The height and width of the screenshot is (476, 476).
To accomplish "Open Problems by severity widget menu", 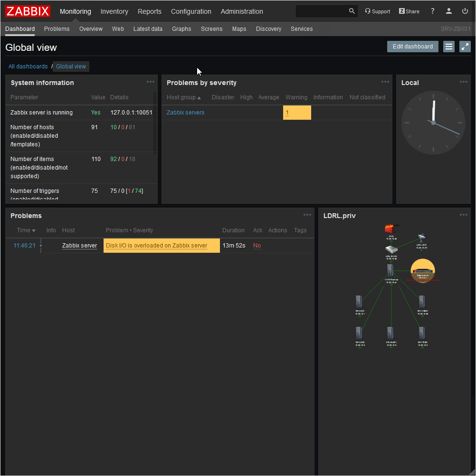I will (385, 82).
